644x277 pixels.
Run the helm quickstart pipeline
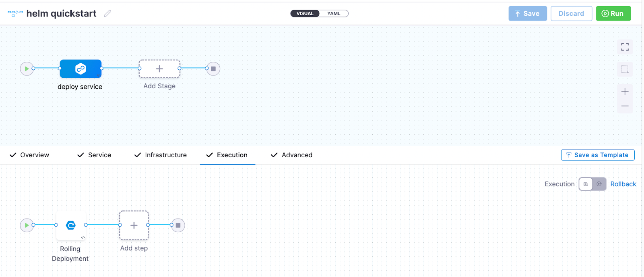(613, 14)
